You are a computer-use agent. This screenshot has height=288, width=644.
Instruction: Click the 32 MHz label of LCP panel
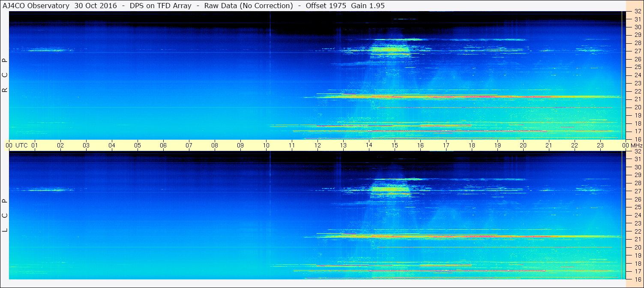click(637, 151)
